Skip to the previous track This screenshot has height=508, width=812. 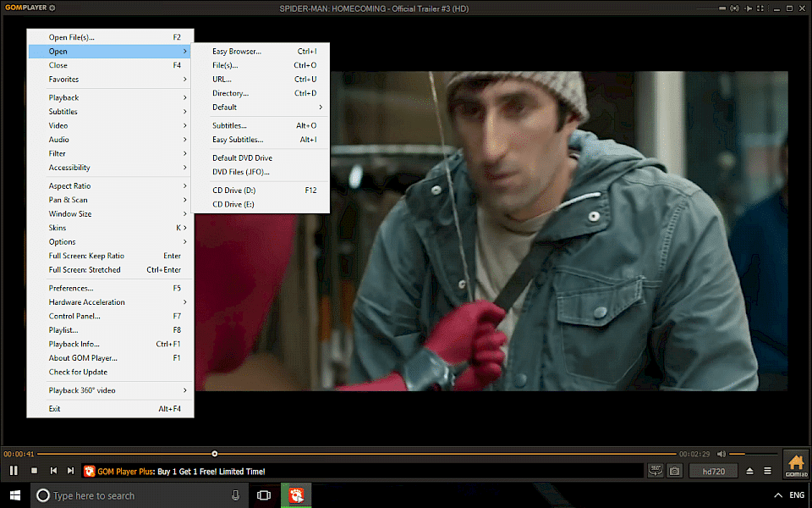[x=53, y=471]
